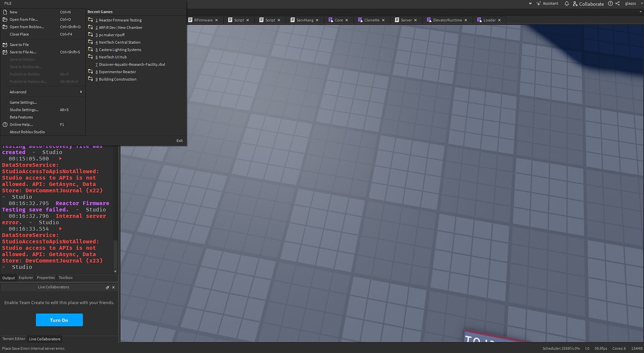Select Open from Roblox
Viewport: 644px width, 353px height.
pyautogui.click(x=43, y=27)
